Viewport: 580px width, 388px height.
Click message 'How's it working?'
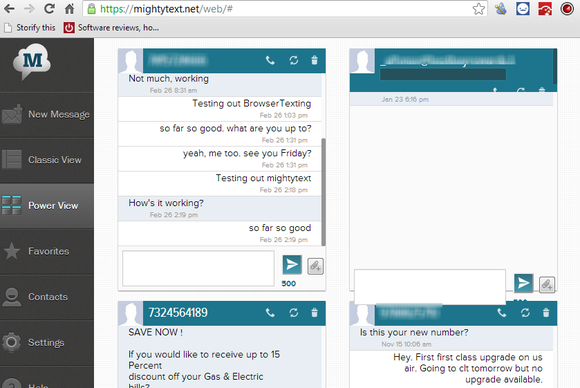[166, 203]
